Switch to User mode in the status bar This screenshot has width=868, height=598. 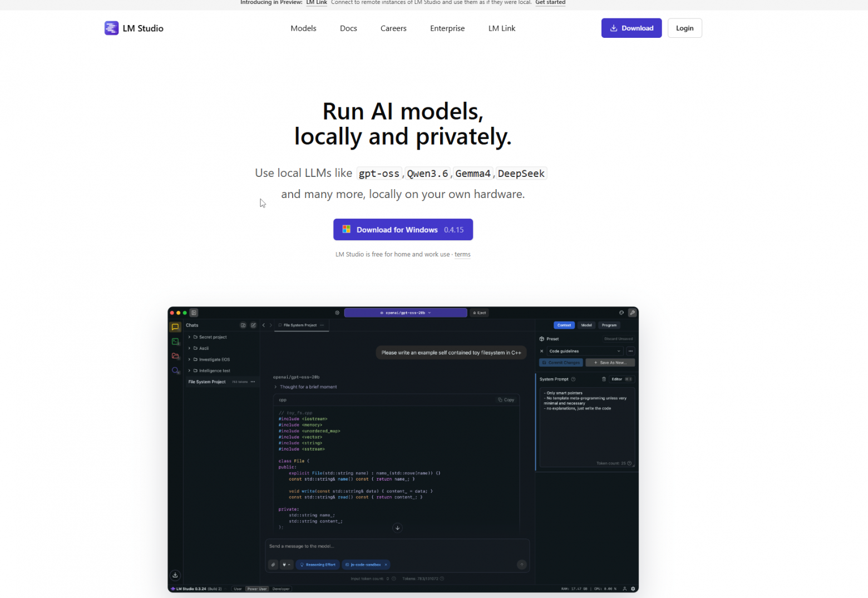(238, 589)
